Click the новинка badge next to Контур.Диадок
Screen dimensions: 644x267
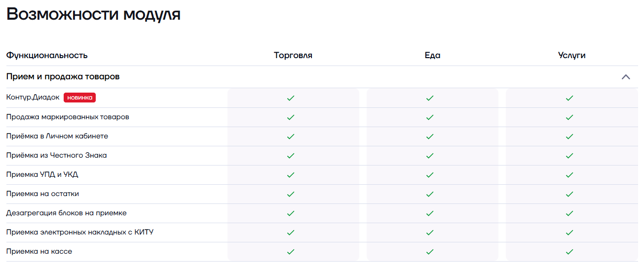click(79, 98)
